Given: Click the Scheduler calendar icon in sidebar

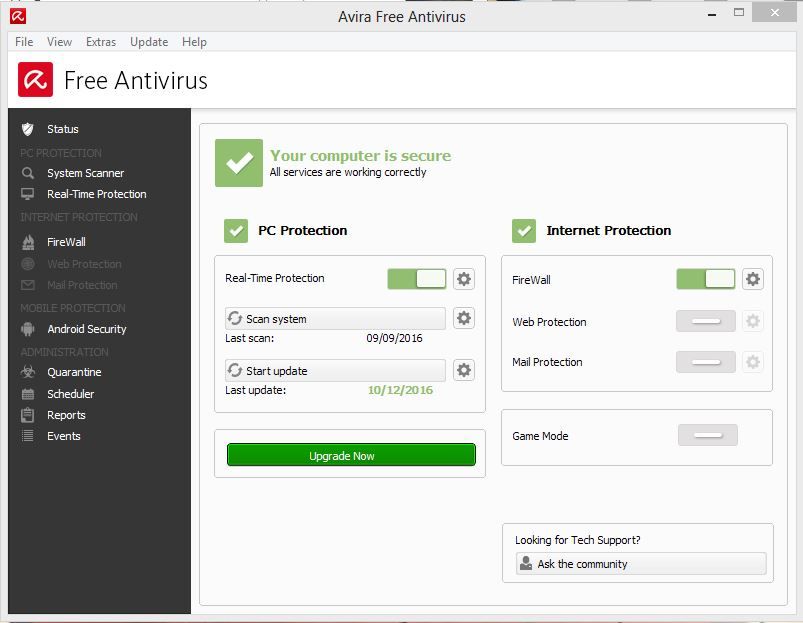Looking at the screenshot, I should coord(28,394).
